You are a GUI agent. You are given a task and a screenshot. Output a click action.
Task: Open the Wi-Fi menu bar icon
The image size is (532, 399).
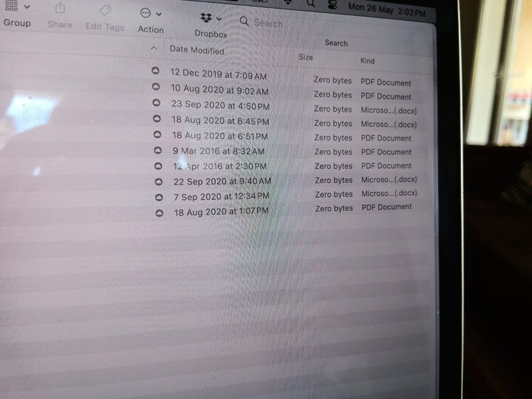pyautogui.click(x=288, y=3)
